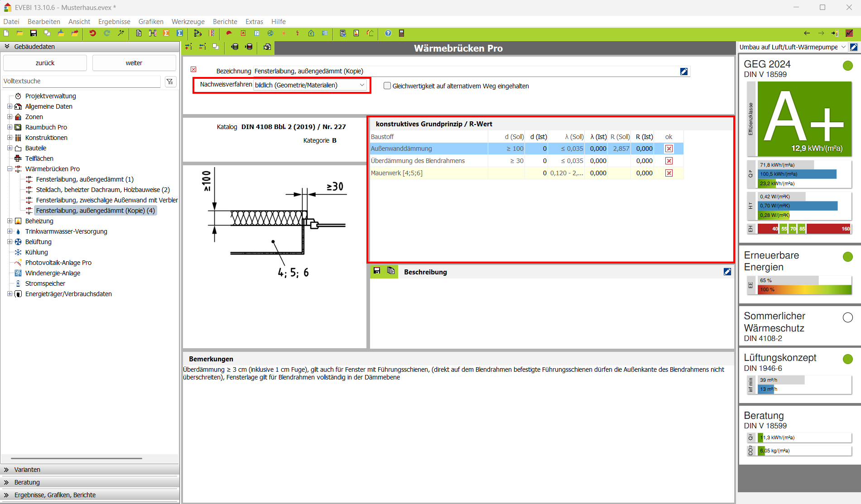
Task: Open the help question mark icon
Action: coord(388,33)
